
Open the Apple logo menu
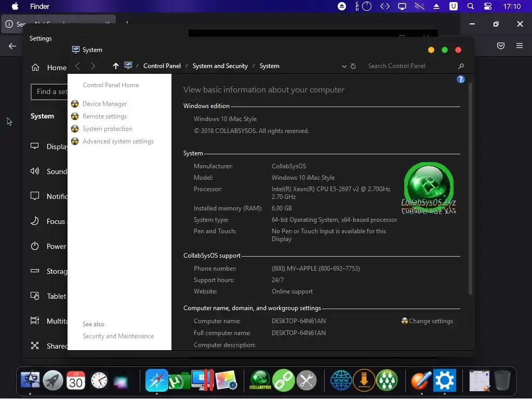click(x=15, y=6)
